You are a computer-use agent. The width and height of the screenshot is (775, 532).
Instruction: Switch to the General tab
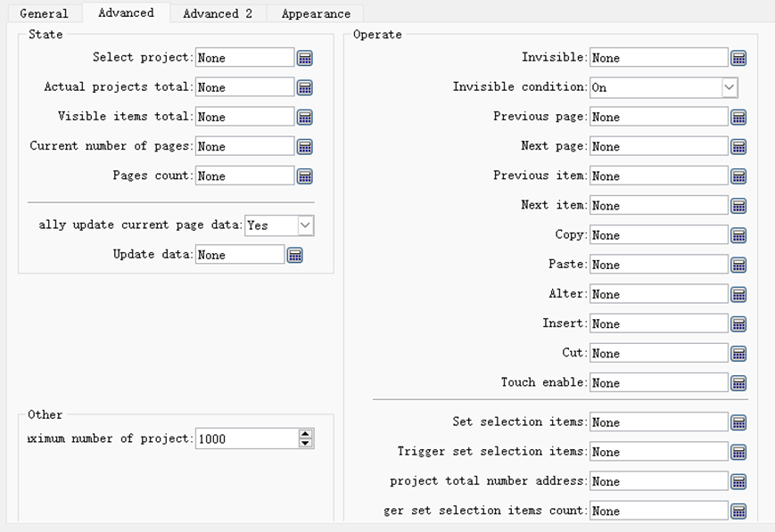pos(44,13)
